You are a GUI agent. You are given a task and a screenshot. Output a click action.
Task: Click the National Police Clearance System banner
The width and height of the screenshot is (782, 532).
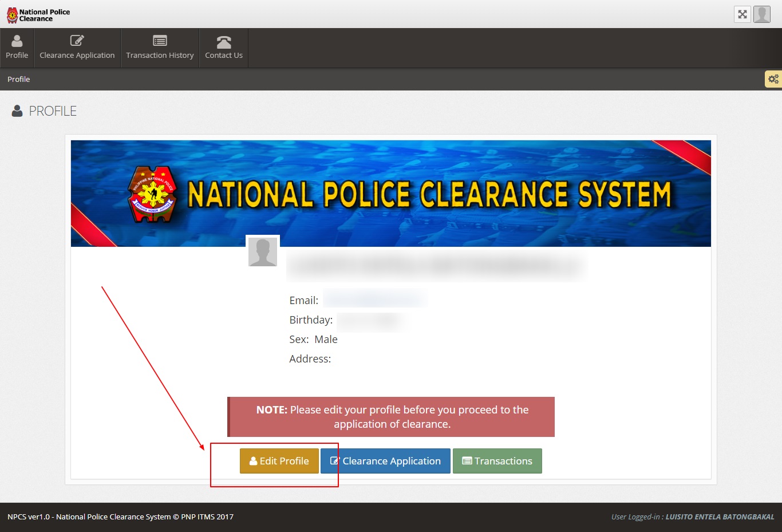(x=391, y=194)
